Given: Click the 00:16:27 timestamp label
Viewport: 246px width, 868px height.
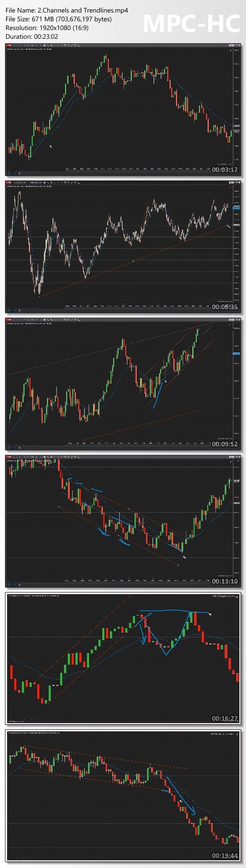Looking at the screenshot, I should [x=225, y=718].
